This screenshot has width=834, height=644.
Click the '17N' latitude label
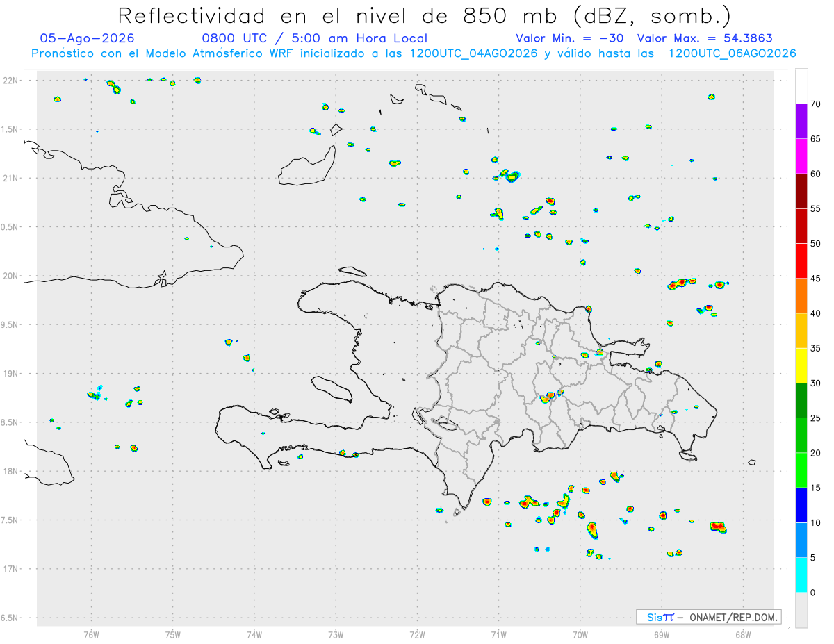pos(12,569)
